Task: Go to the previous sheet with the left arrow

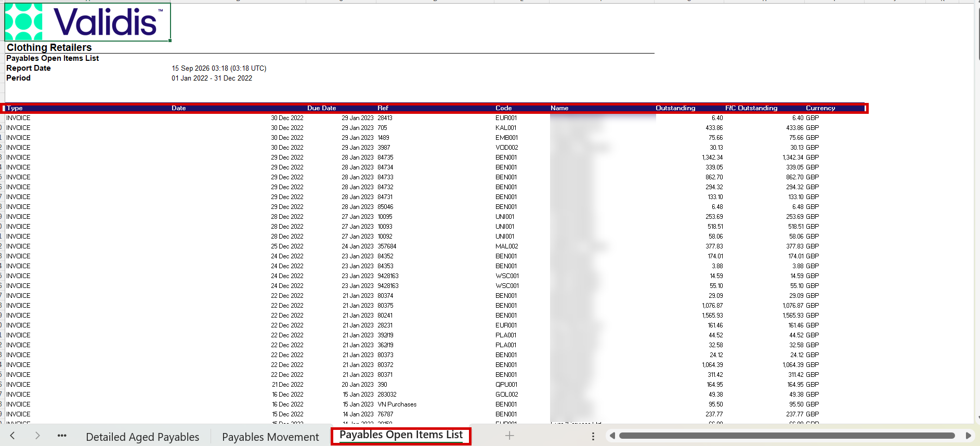Action: pyautogui.click(x=12, y=436)
